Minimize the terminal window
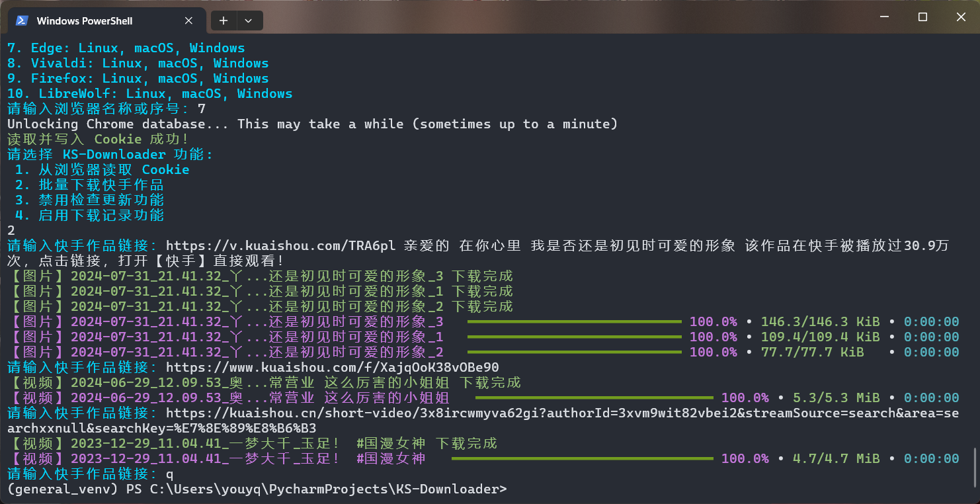The image size is (980, 504). [884, 17]
